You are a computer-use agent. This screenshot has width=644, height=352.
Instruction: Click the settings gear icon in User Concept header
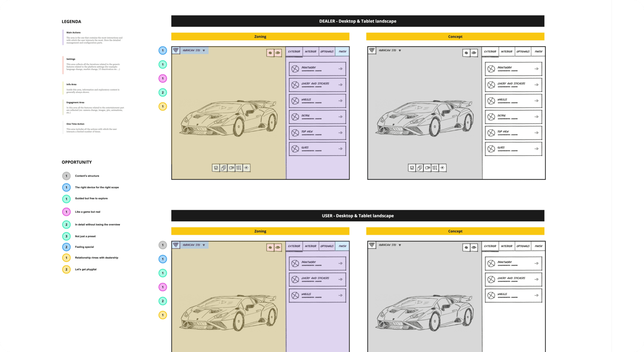466,248
